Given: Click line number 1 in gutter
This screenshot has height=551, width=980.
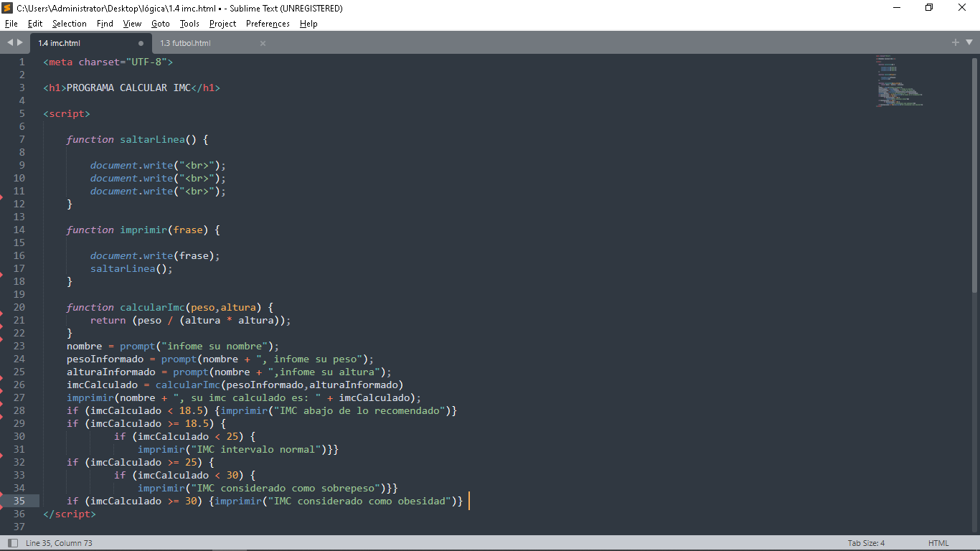Looking at the screenshot, I should point(22,62).
